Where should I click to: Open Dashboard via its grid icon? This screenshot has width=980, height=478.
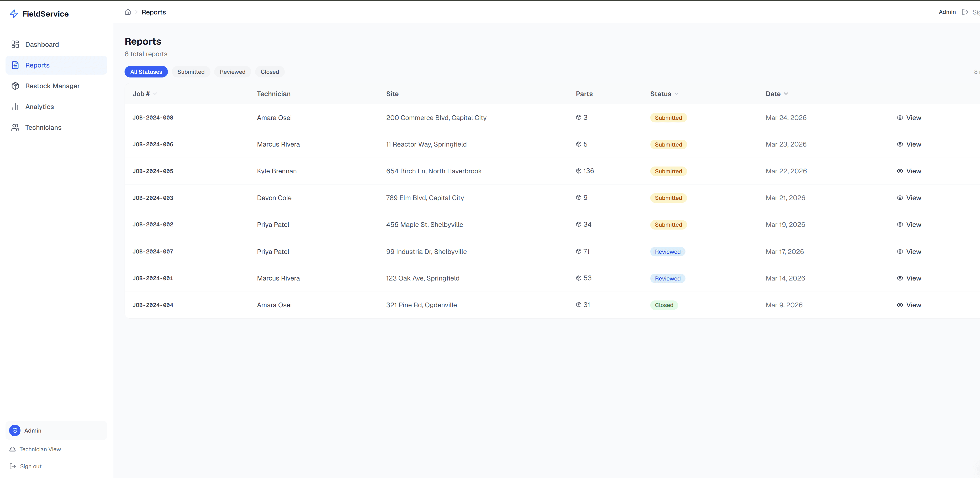coord(15,44)
